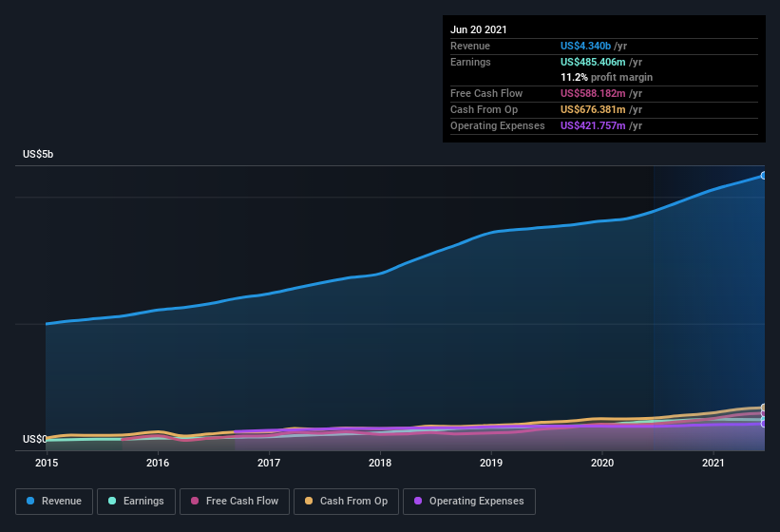Click the 2020 x-axis label
The width and height of the screenshot is (780, 532).
[602, 463]
